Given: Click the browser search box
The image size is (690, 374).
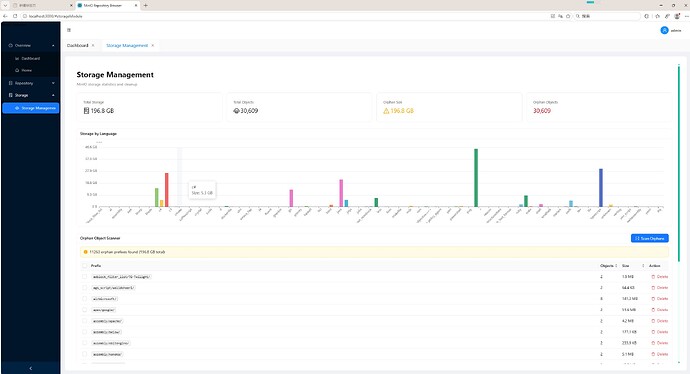Looking at the screenshot, I should click(x=607, y=16).
